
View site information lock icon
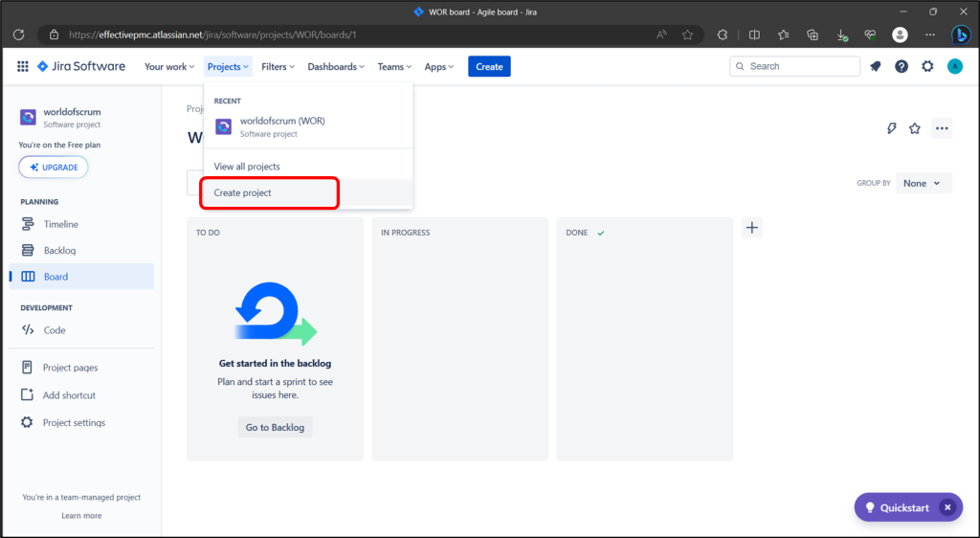[55, 35]
